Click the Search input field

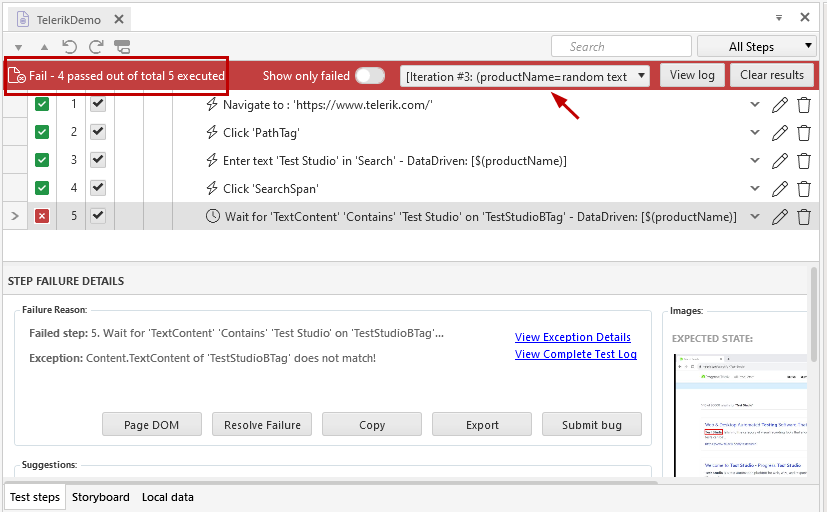coord(621,46)
